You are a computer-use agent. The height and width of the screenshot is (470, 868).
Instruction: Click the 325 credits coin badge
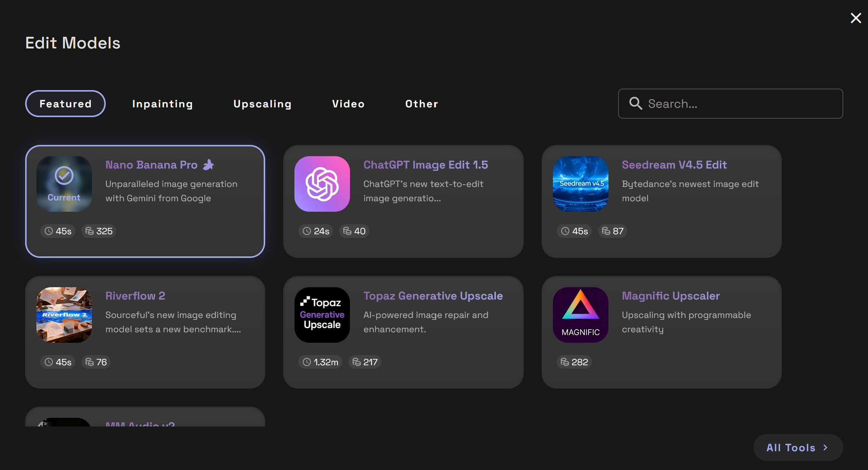[x=99, y=231]
